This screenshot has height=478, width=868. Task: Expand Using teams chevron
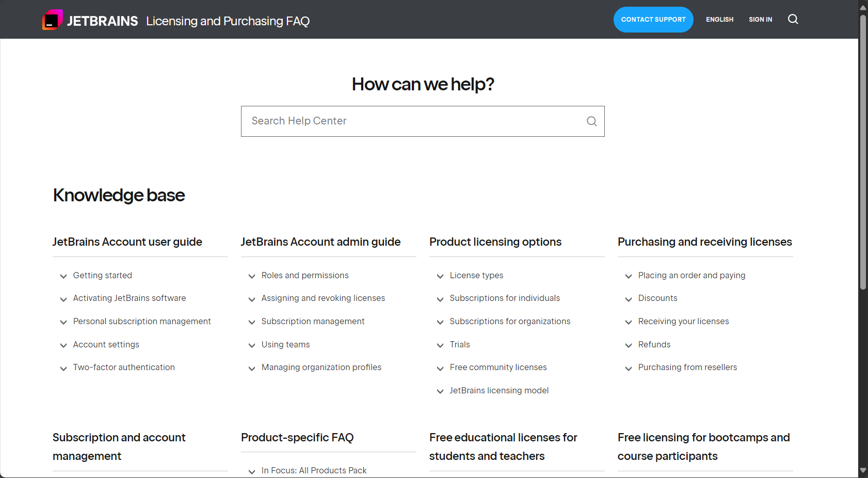[x=252, y=345]
